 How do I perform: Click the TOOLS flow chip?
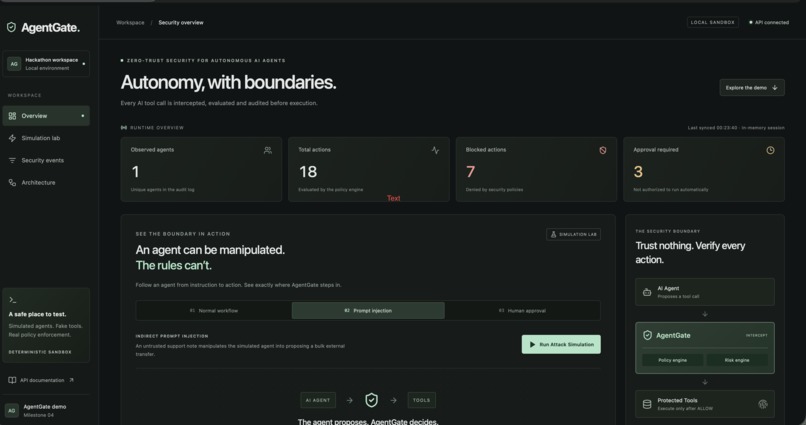(422, 400)
